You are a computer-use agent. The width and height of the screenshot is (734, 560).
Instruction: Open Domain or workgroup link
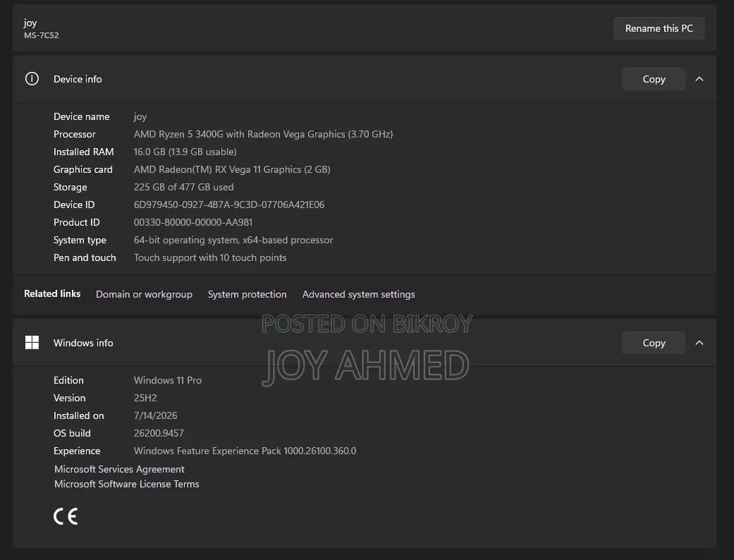coord(144,294)
